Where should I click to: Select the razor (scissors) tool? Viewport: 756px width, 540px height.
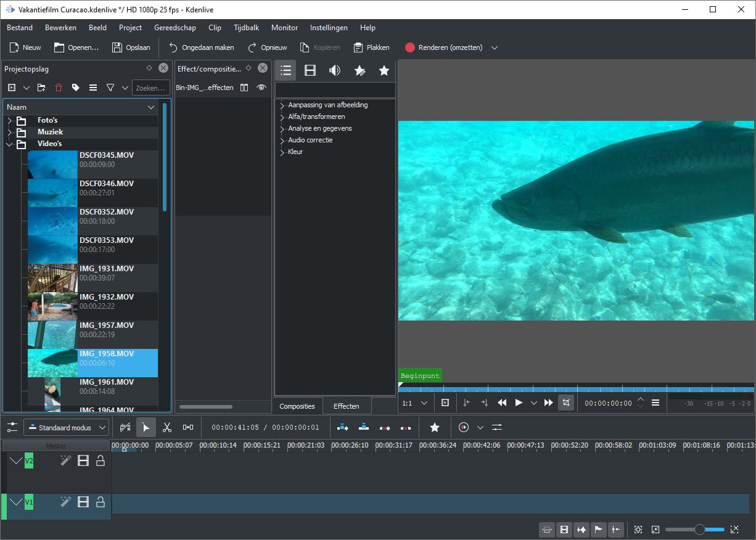point(166,427)
